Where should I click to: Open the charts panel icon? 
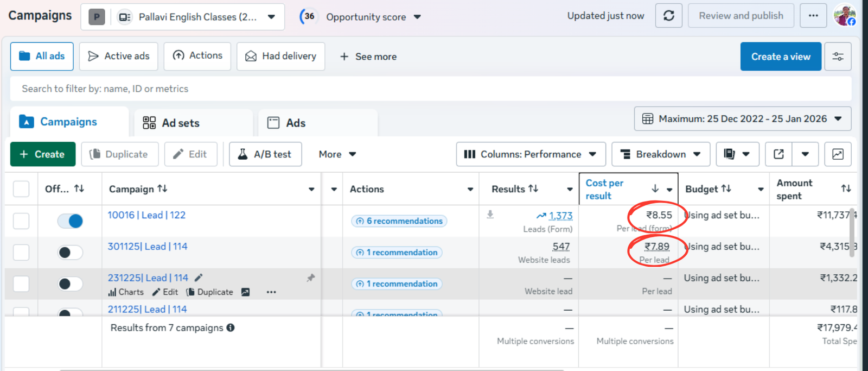pyautogui.click(x=838, y=154)
